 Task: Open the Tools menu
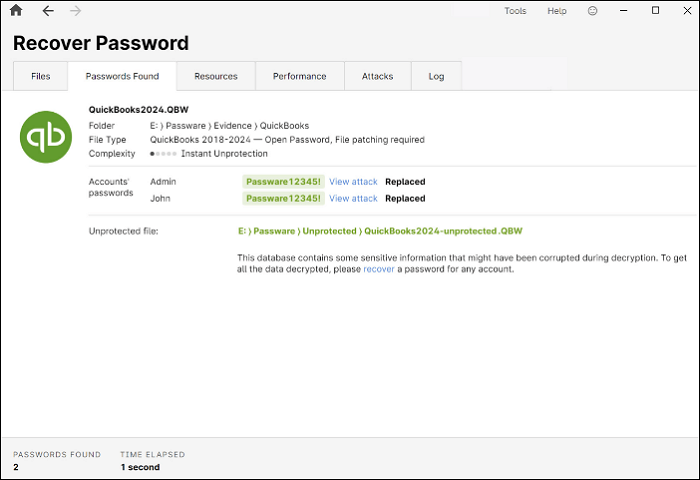pyautogui.click(x=515, y=11)
